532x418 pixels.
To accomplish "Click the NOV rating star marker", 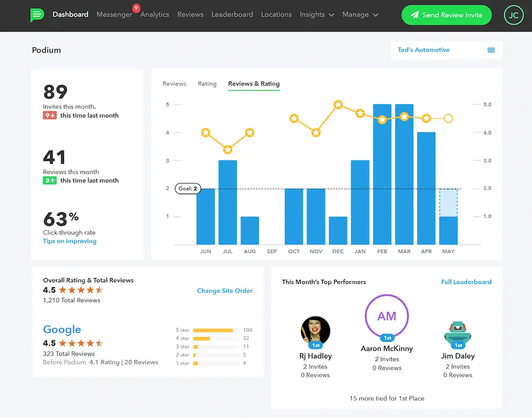I will pyautogui.click(x=316, y=132).
